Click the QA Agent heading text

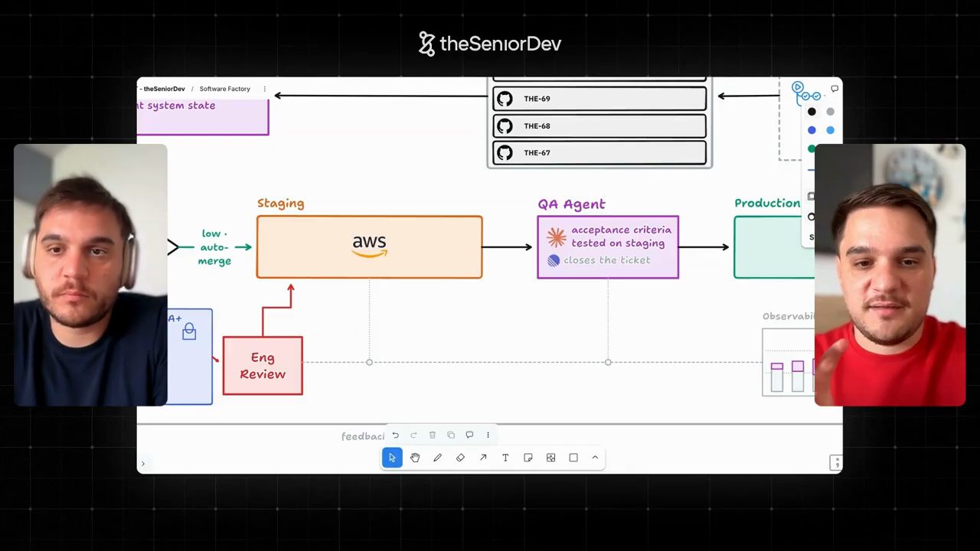click(571, 204)
